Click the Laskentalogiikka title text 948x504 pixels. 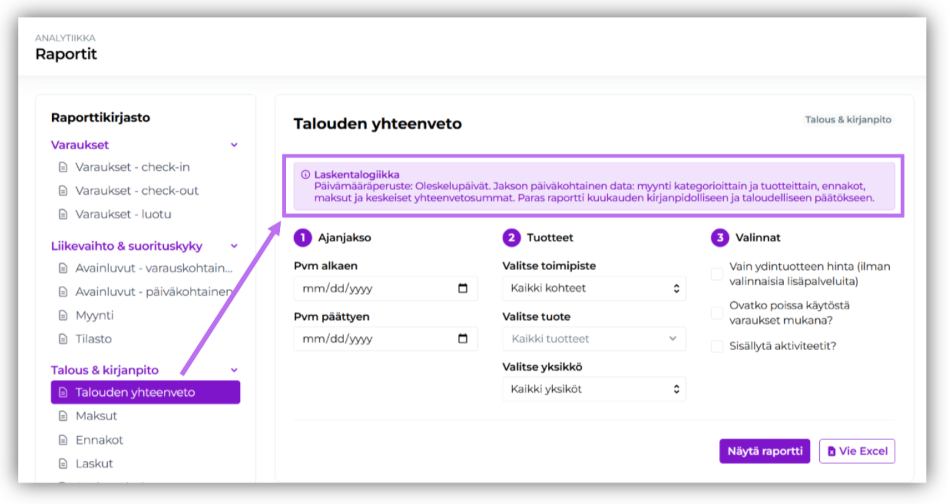357,174
